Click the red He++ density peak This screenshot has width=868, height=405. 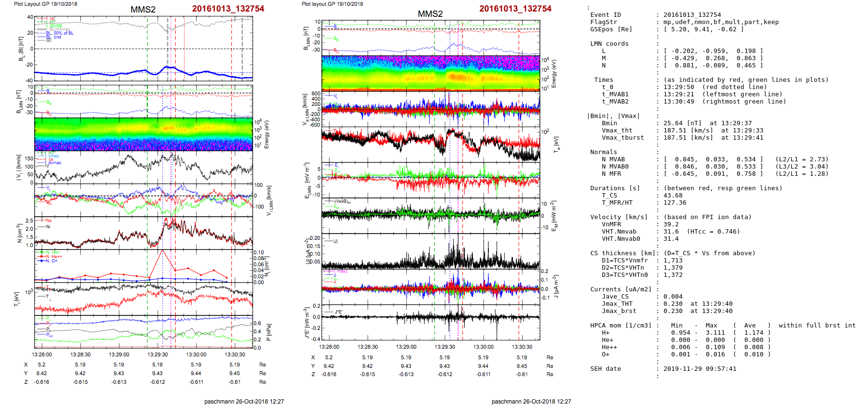(163, 250)
